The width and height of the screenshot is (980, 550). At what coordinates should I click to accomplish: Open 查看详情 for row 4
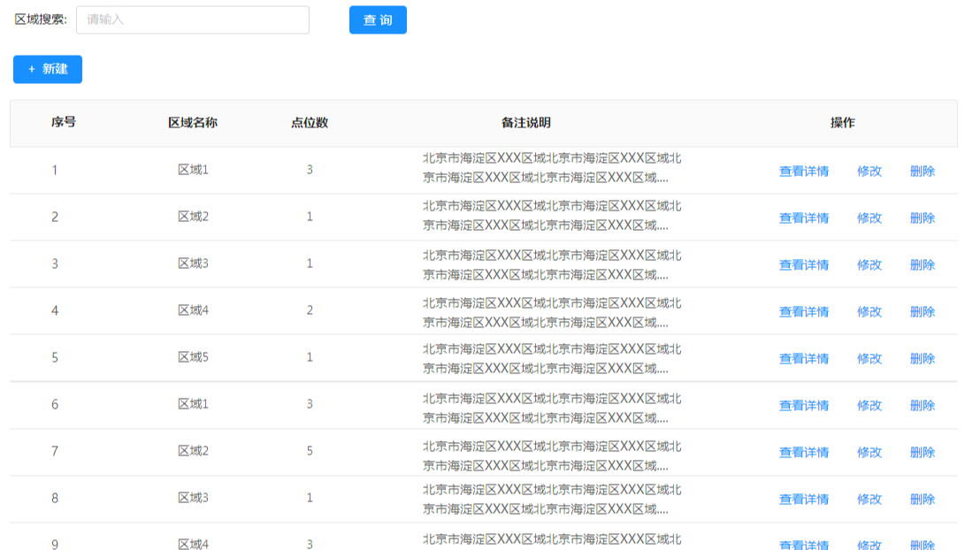coord(803,312)
